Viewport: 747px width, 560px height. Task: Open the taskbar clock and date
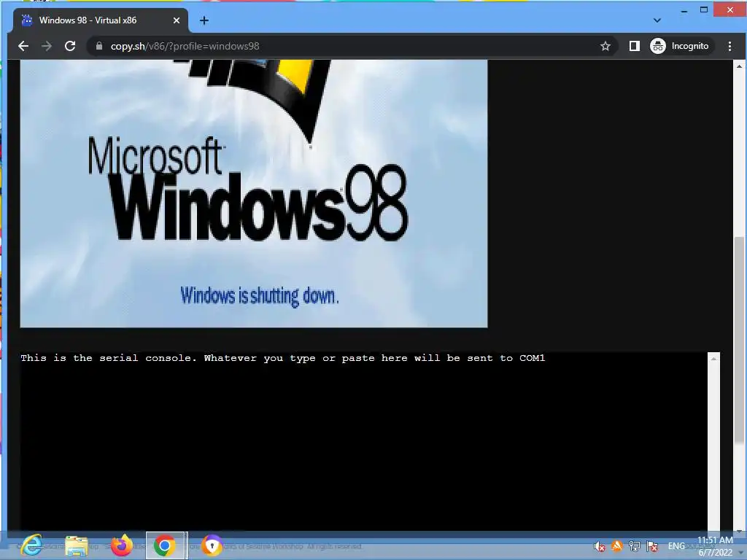pyautogui.click(x=715, y=546)
